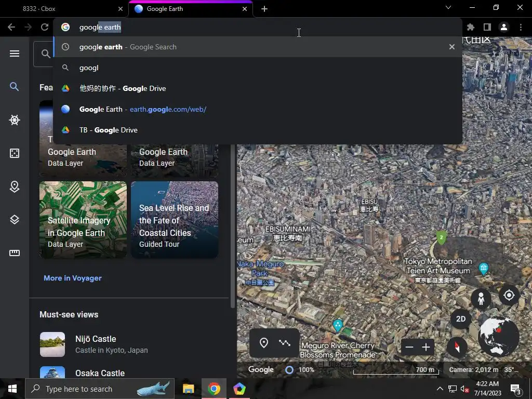Open Satellite Imagery in Google Earth card
The width and height of the screenshot is (532, 399).
tap(83, 220)
